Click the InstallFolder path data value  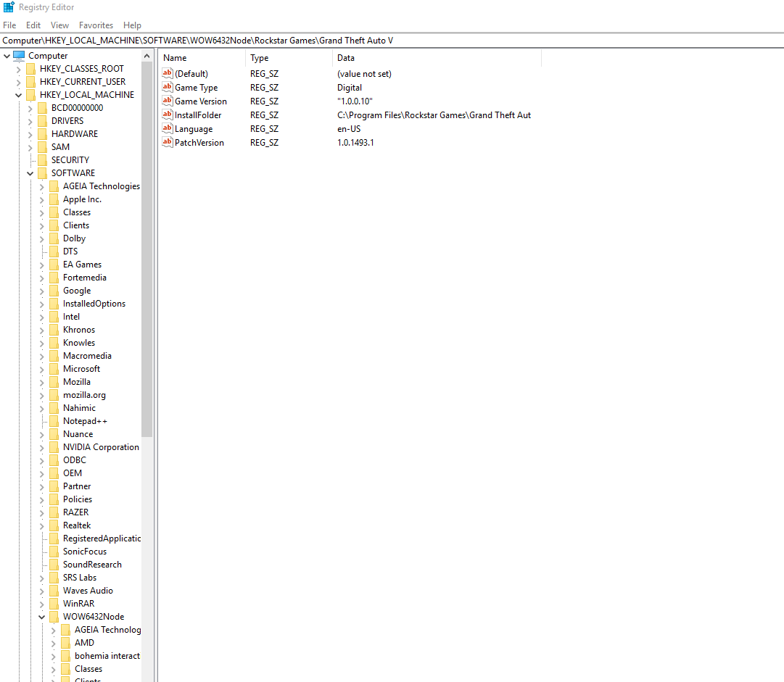[x=434, y=115]
